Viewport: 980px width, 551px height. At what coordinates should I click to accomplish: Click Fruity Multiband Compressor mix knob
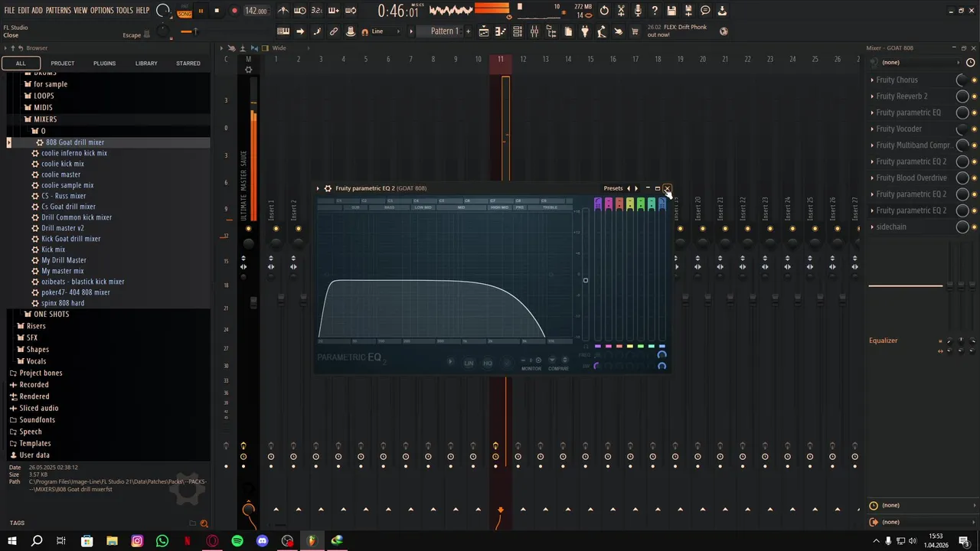962,145
